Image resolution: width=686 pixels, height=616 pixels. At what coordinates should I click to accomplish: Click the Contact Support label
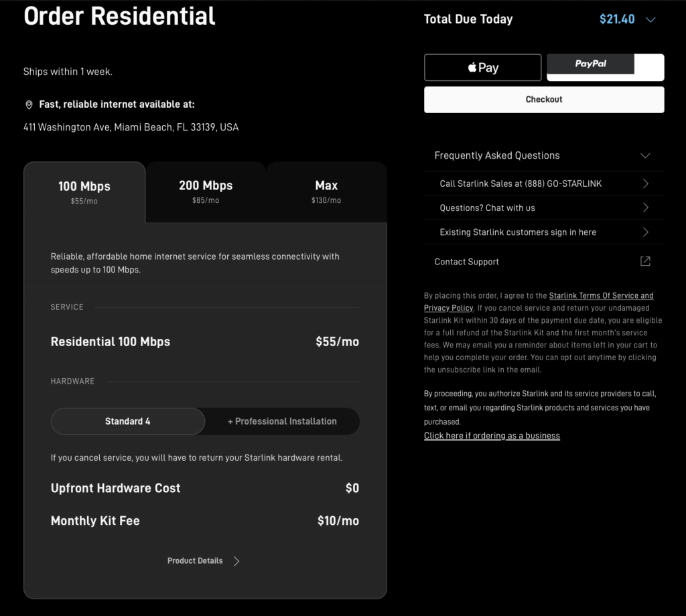point(466,261)
